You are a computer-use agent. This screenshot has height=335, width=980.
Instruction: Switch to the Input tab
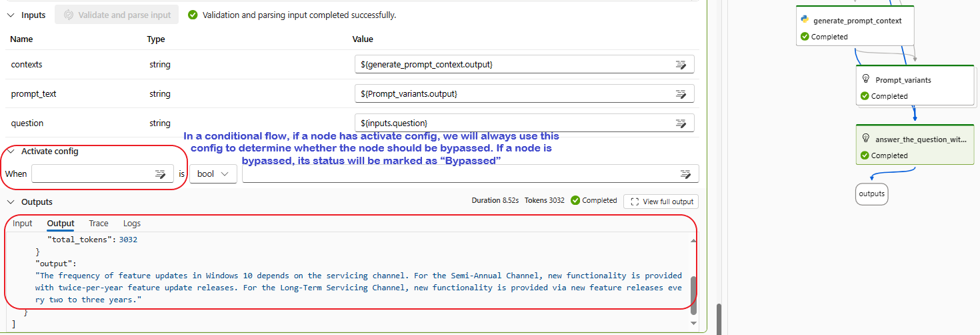(23, 224)
